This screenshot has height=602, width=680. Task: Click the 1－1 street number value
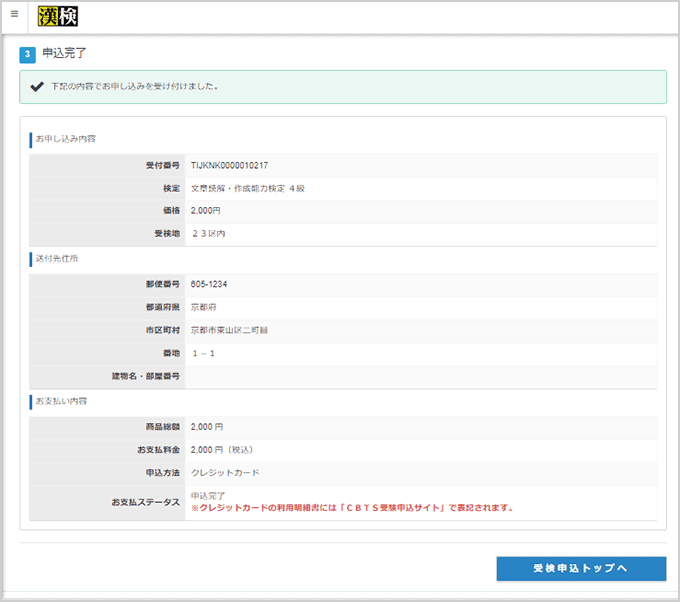click(203, 353)
